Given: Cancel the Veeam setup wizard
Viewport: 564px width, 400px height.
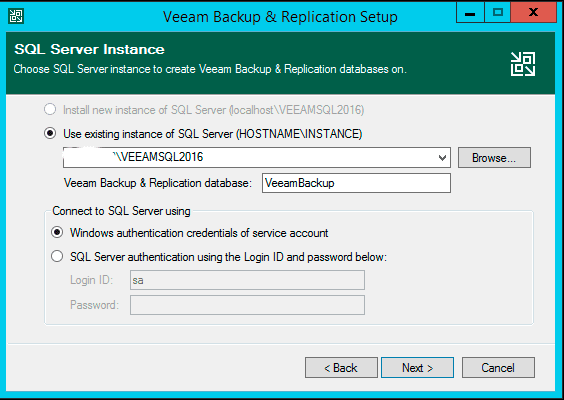Looking at the screenshot, I should (x=498, y=368).
